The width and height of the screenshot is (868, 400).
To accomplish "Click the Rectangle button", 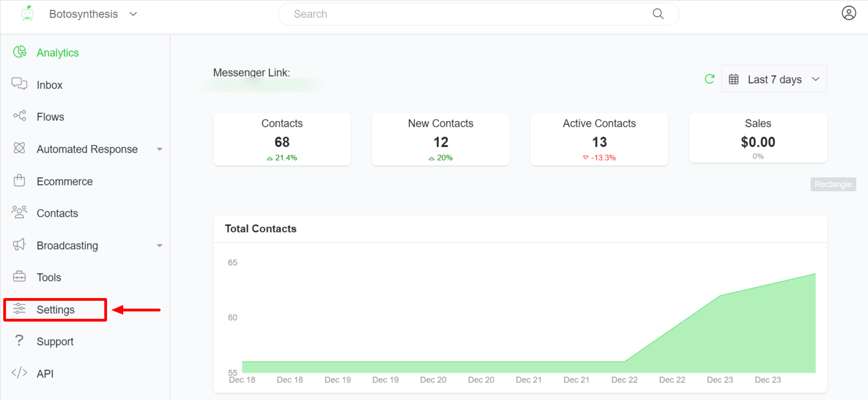I will coord(833,184).
